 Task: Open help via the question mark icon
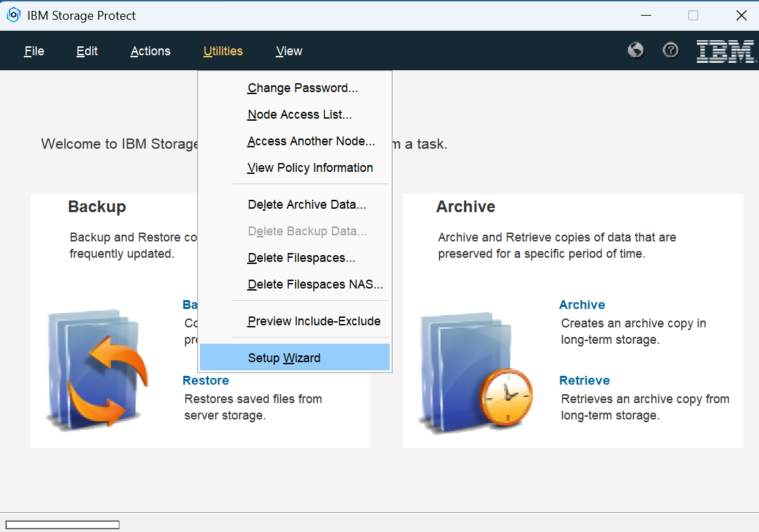pyautogui.click(x=671, y=50)
